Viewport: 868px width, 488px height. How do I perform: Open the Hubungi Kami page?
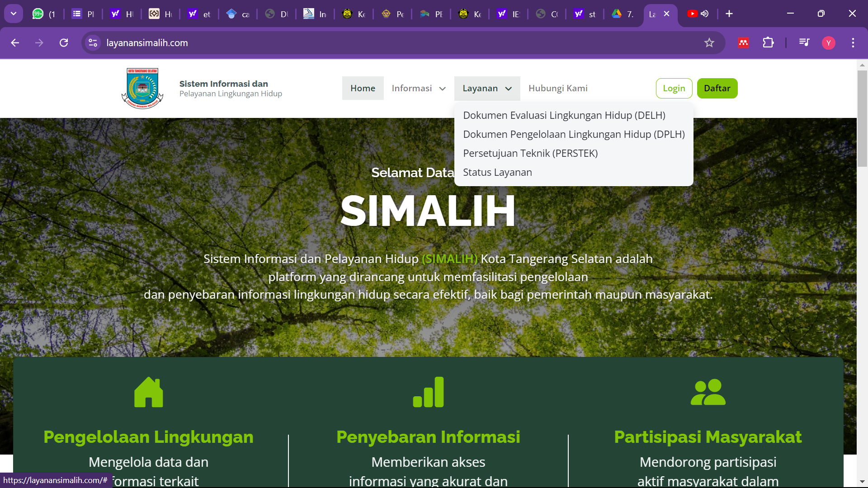click(x=558, y=88)
